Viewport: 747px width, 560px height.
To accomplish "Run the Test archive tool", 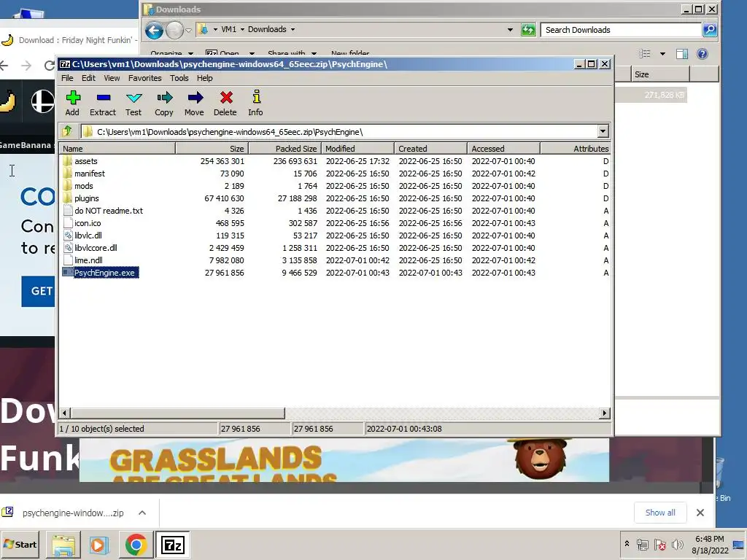I will coord(134,104).
